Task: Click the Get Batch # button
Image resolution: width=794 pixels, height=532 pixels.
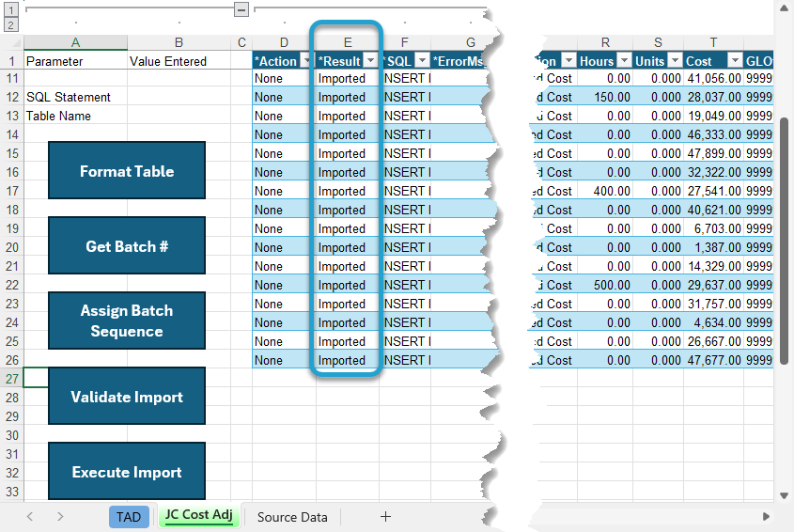Action: point(127,245)
